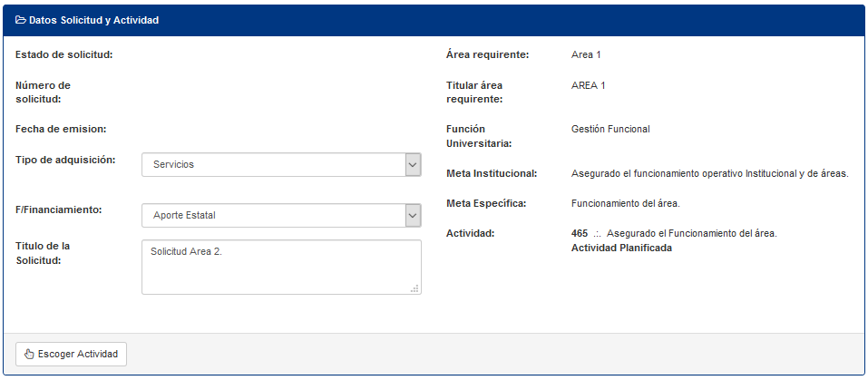The height and width of the screenshot is (380, 868).
Task: Click the Actividad Planificada label
Action: click(x=621, y=248)
